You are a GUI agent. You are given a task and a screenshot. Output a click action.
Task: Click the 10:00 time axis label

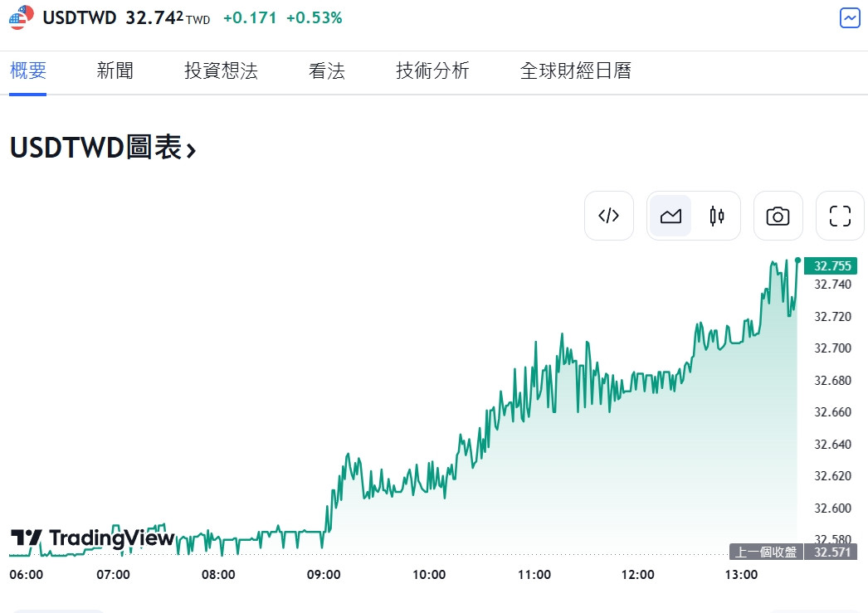pyautogui.click(x=429, y=575)
